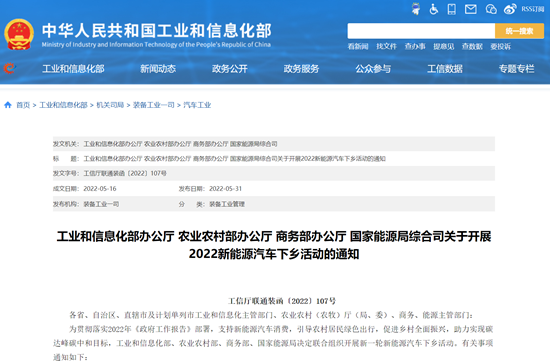This screenshot has height=363, width=550.
Task: Open the Weibo icon
Action: 510,9
